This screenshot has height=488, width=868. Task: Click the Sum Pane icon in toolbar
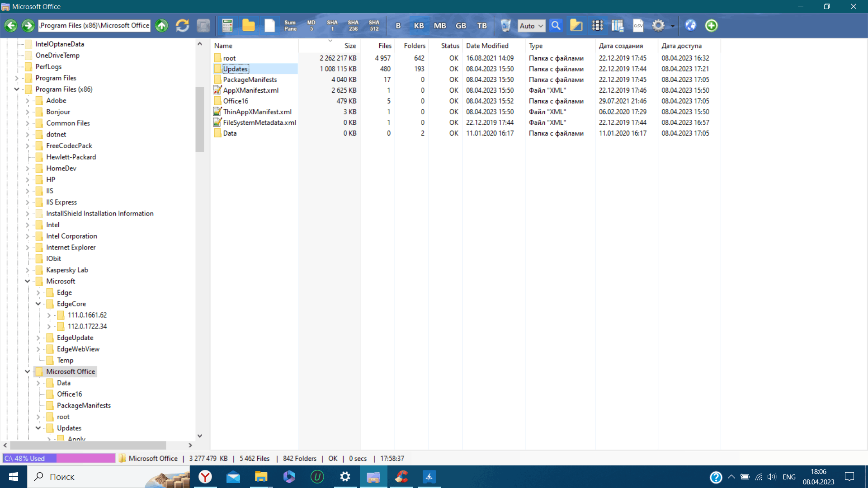click(290, 25)
